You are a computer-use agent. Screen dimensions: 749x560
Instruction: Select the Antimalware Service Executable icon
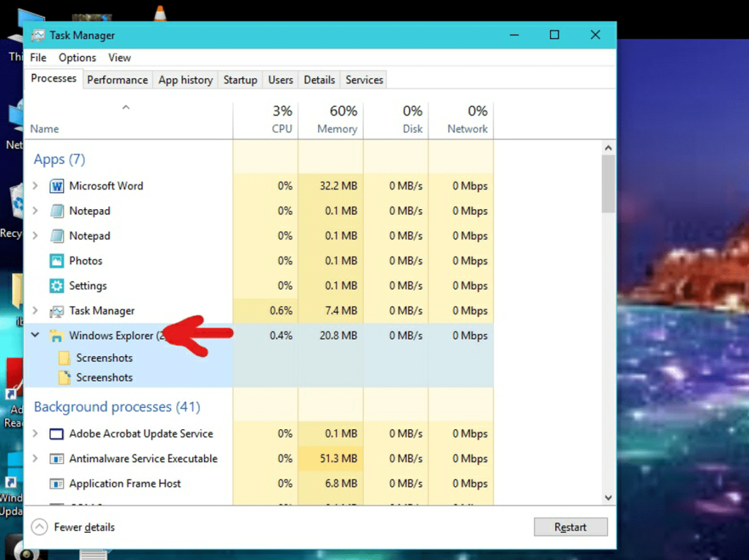click(x=57, y=458)
